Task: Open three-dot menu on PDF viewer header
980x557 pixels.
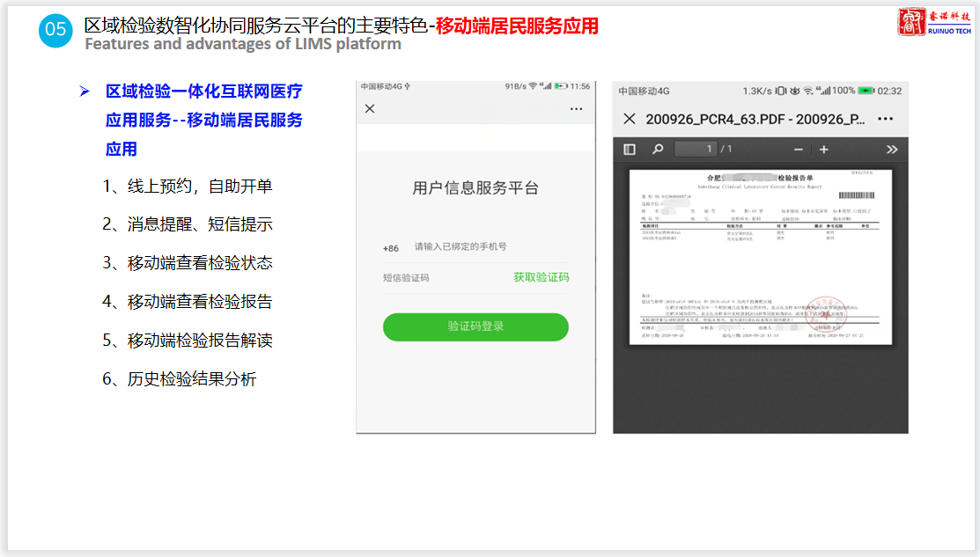Action: tap(885, 119)
